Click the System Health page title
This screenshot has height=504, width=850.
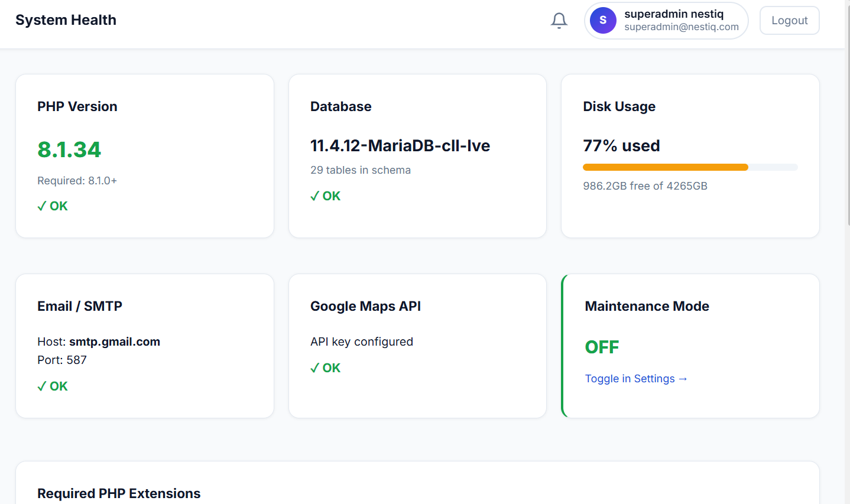(66, 20)
